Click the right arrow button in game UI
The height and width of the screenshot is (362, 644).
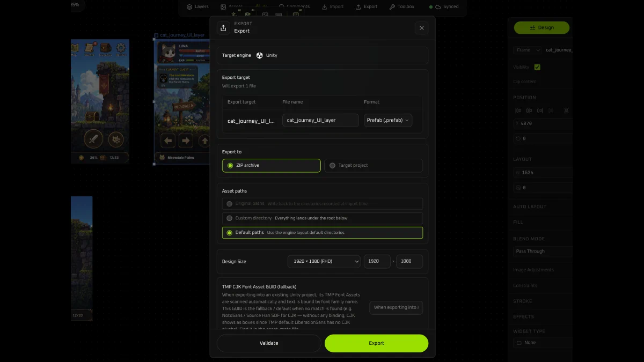coord(186,141)
